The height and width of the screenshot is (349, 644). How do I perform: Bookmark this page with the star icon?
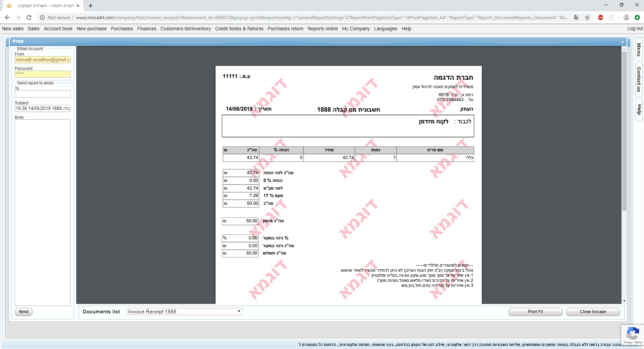coord(587,17)
